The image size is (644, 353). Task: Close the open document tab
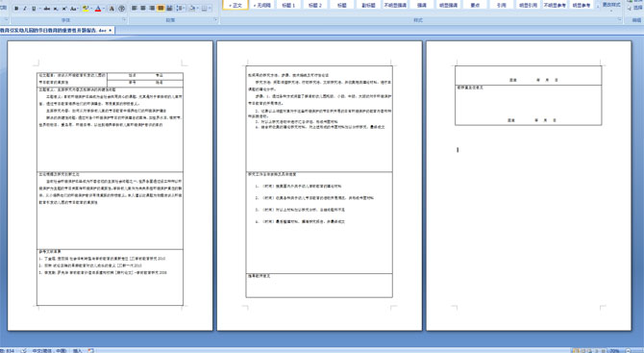[111, 31]
